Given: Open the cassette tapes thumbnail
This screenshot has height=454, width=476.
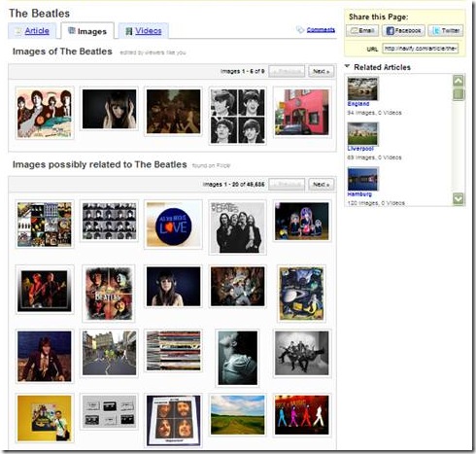Looking at the screenshot, I should pyautogui.click(x=109, y=411).
